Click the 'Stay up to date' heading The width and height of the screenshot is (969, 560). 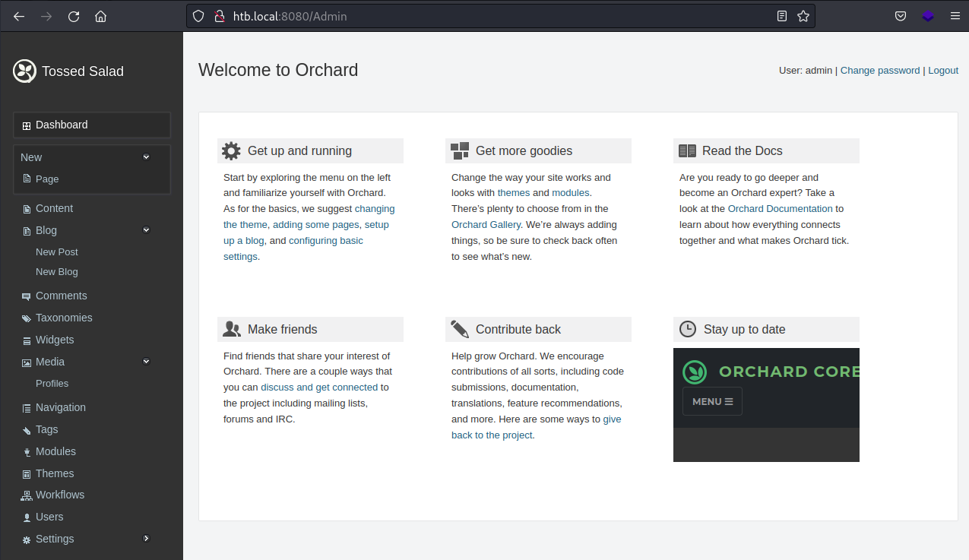(x=745, y=330)
